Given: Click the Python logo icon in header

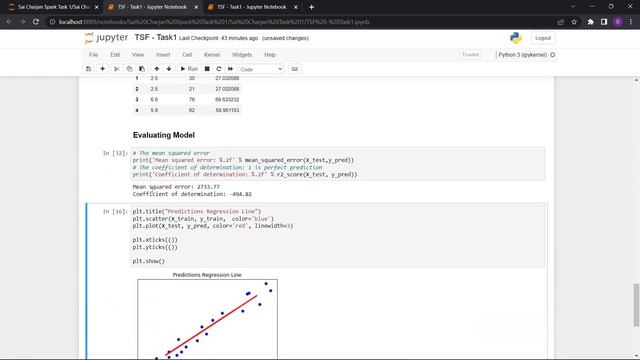Looking at the screenshot, I should pyautogui.click(x=516, y=38).
